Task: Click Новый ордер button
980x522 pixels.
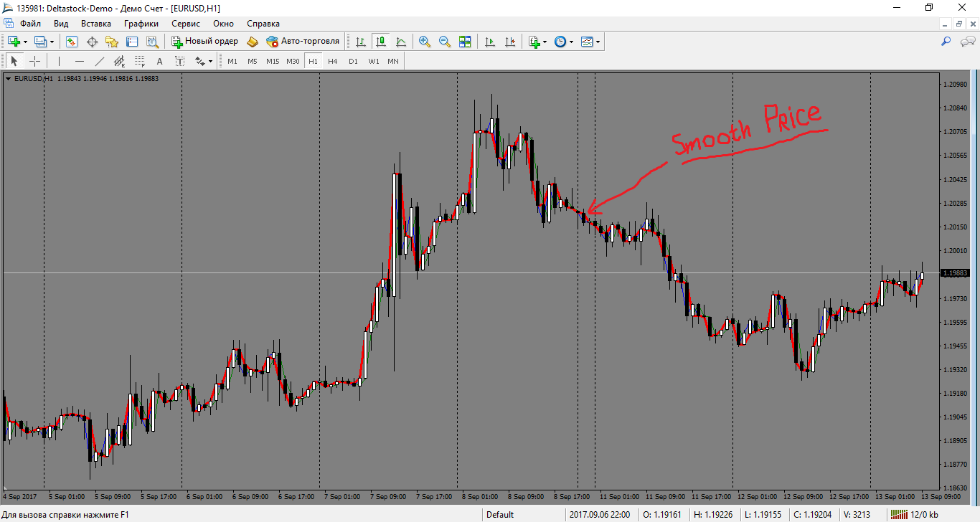Action: (204, 42)
